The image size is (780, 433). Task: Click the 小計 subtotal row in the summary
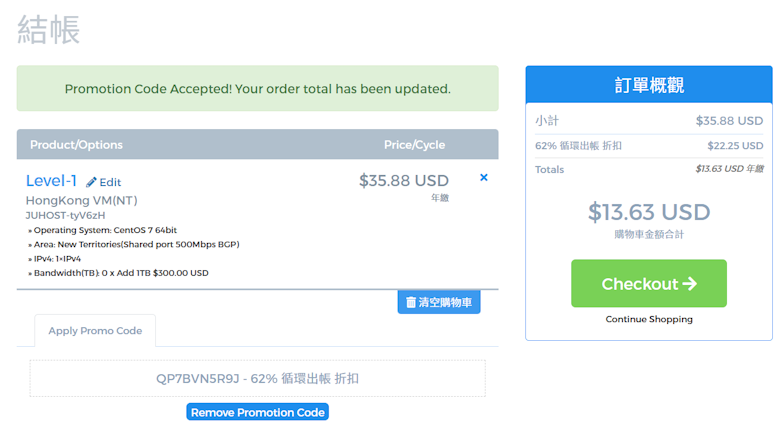649,120
